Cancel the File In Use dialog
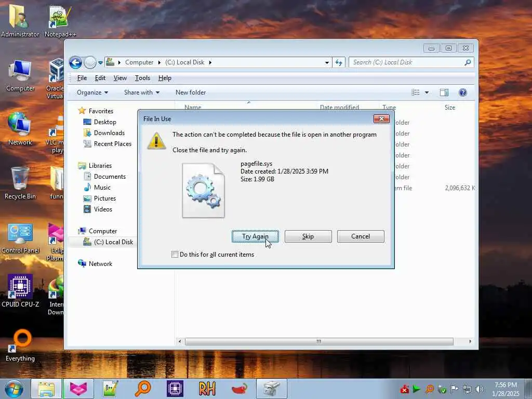The image size is (532, 399). coord(361,236)
